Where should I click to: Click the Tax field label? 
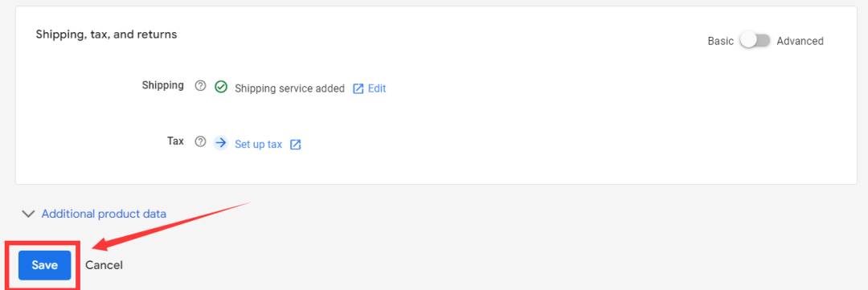click(175, 141)
